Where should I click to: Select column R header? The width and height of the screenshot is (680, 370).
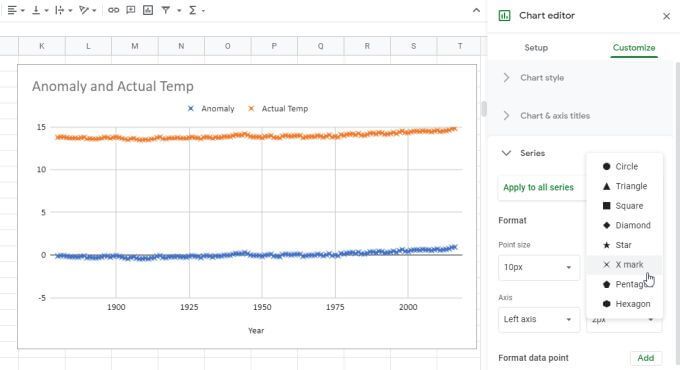point(367,46)
